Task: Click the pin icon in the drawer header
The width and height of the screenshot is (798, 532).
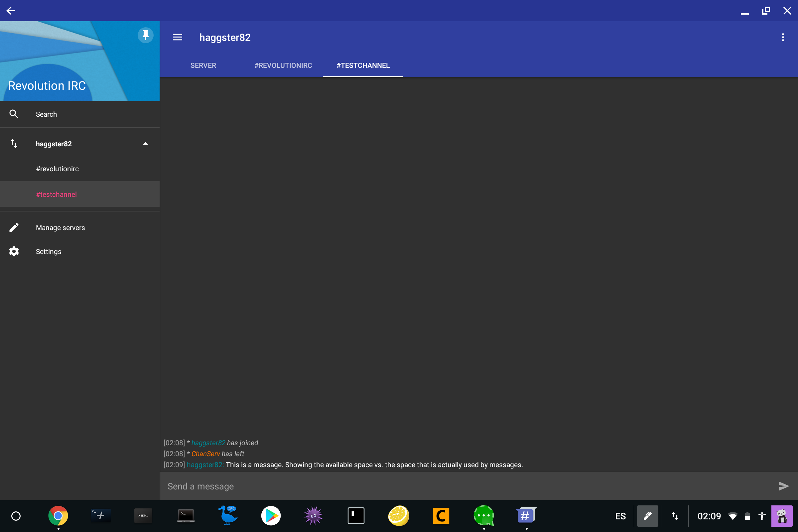Action: 145,35
